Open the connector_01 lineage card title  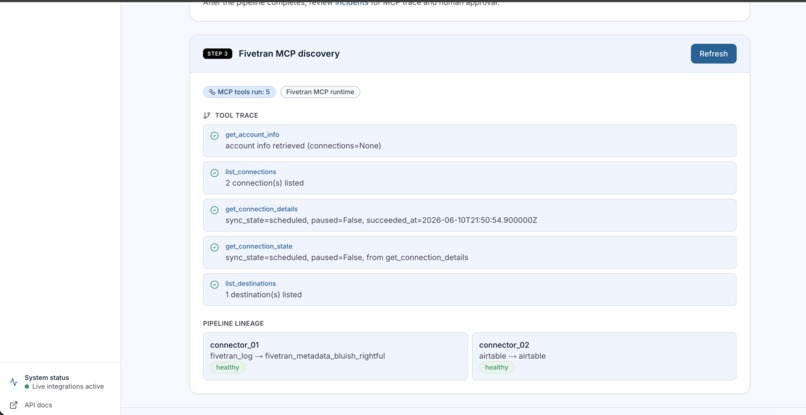click(234, 345)
